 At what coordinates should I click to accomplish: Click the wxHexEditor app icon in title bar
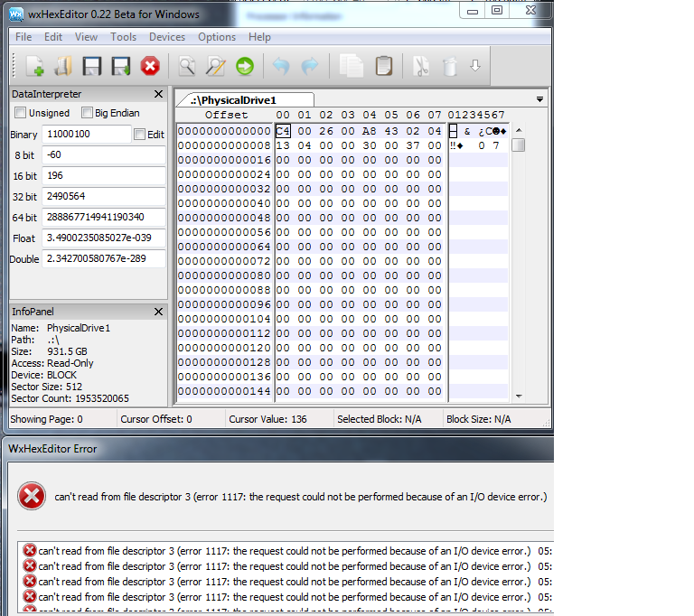pyautogui.click(x=16, y=14)
